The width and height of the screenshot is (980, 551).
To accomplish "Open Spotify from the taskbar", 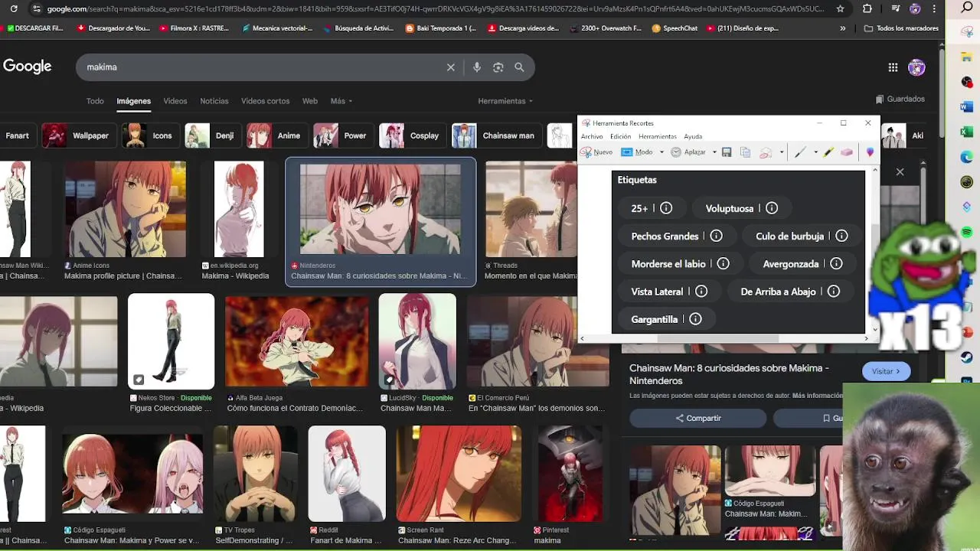I will [967, 232].
